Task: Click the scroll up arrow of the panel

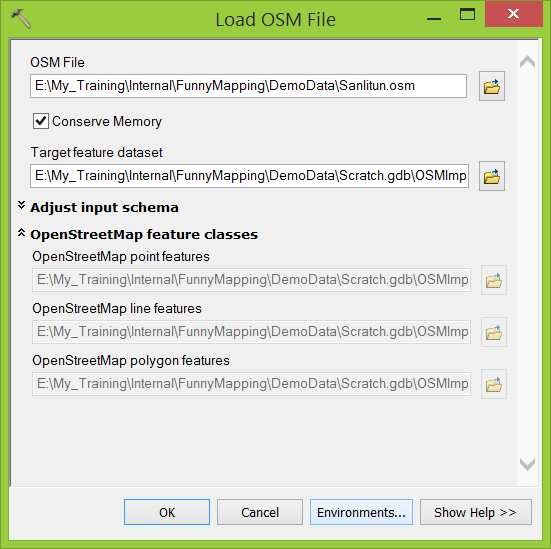Action: (527, 62)
